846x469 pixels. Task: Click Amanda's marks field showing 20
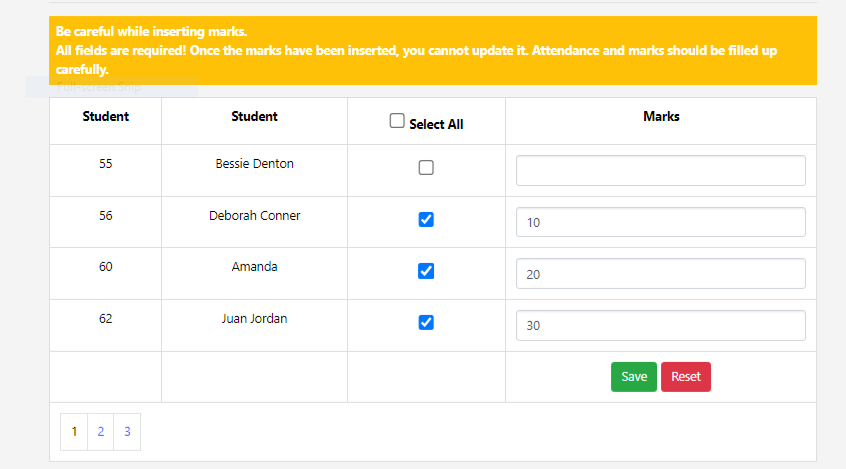[660, 274]
